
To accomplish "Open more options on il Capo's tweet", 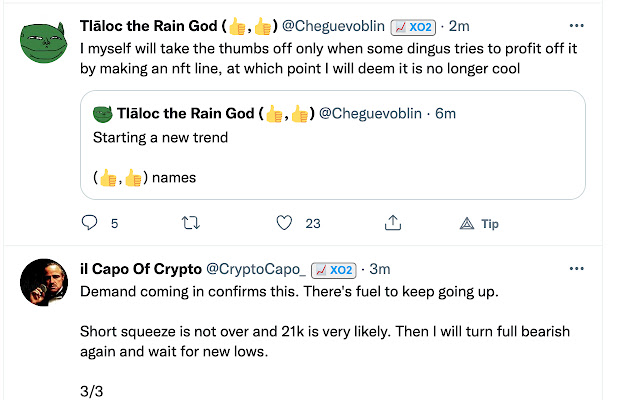I will (576, 269).
